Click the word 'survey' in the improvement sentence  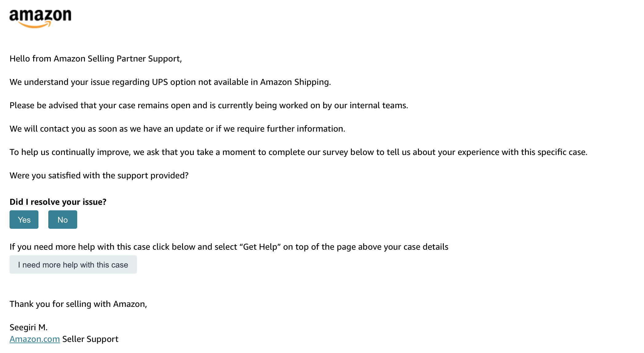click(335, 152)
